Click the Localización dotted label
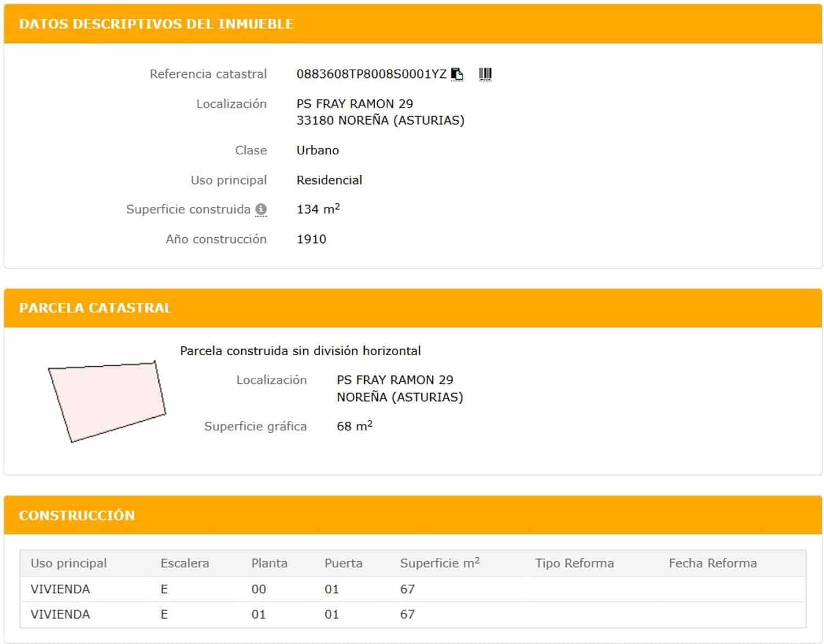 231,103
